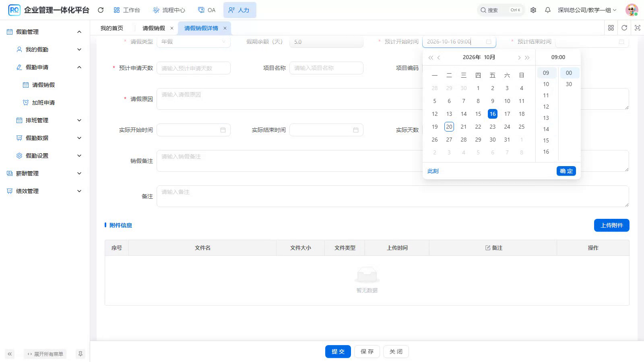Open the 深圳总公司/教学一组 organization dropdown
Viewport: 644px width, 362px height.
tap(587, 10)
